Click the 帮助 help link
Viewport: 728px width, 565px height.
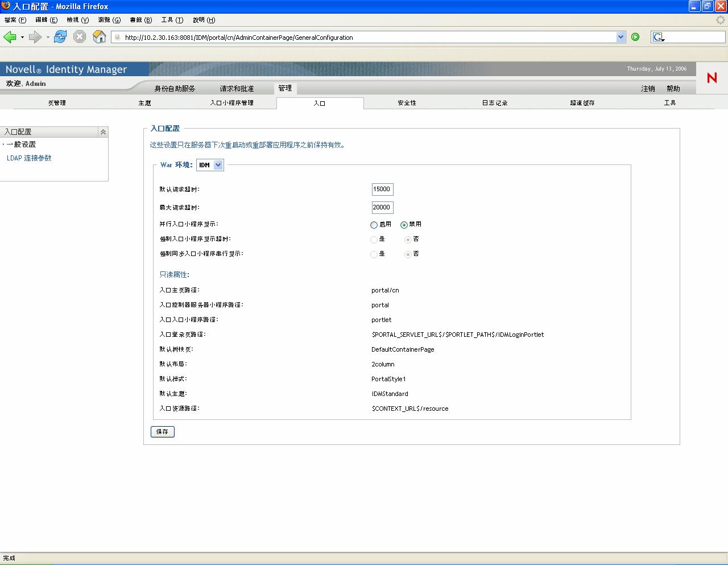click(x=673, y=89)
